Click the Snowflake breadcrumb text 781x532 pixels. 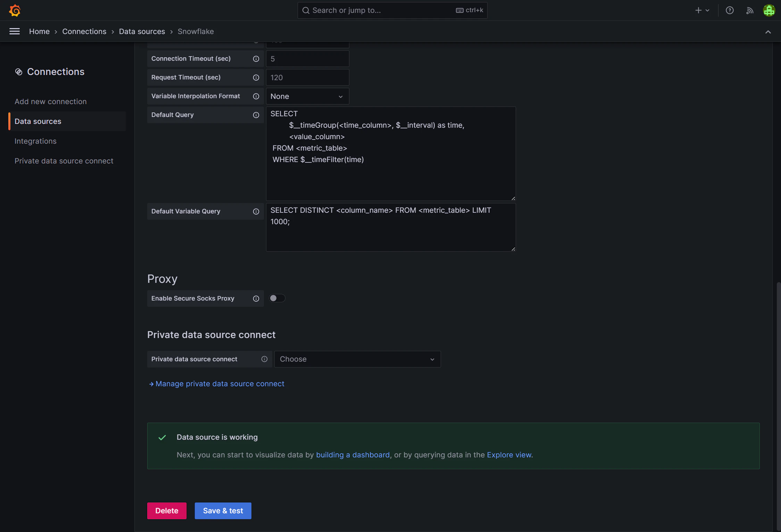(x=196, y=31)
